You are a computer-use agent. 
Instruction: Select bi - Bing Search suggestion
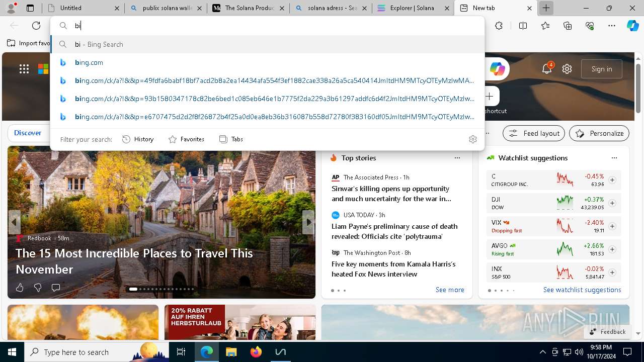(267, 44)
